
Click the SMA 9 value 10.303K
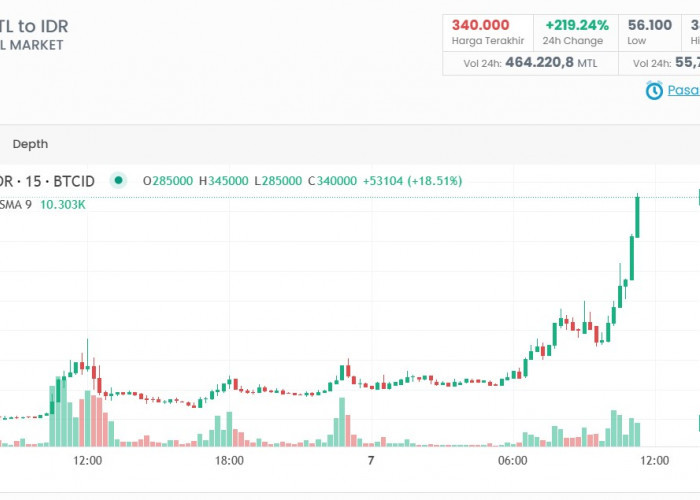(x=62, y=205)
